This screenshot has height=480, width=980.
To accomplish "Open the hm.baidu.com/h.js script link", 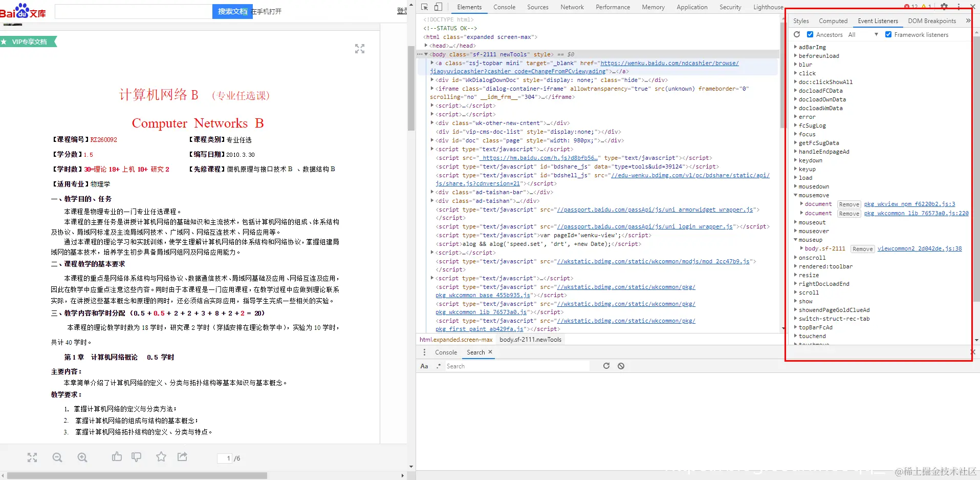I will pos(539,158).
